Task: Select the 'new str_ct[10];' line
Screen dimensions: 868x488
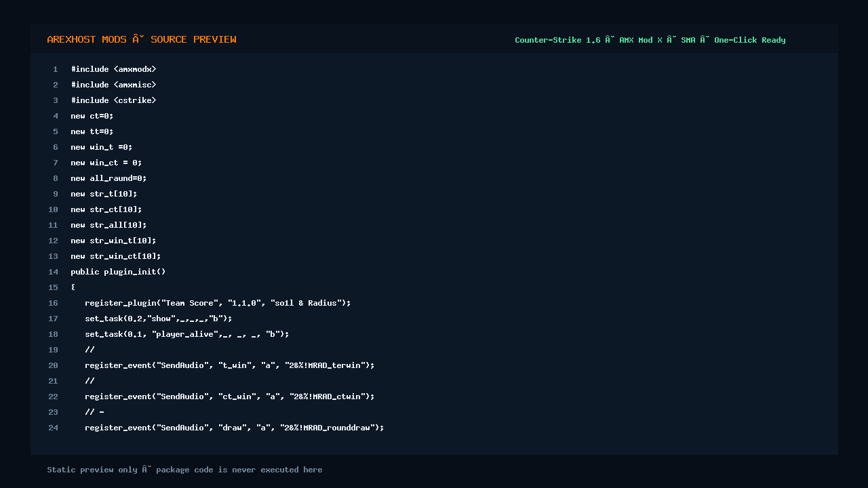Action: [106, 209]
